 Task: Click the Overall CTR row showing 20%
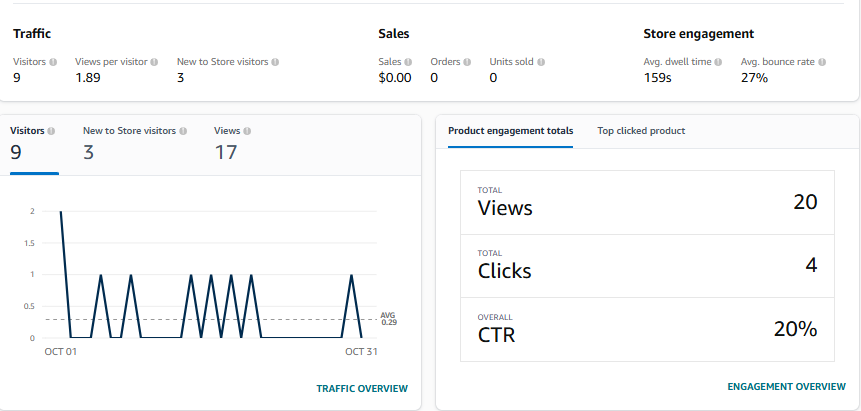tap(646, 329)
